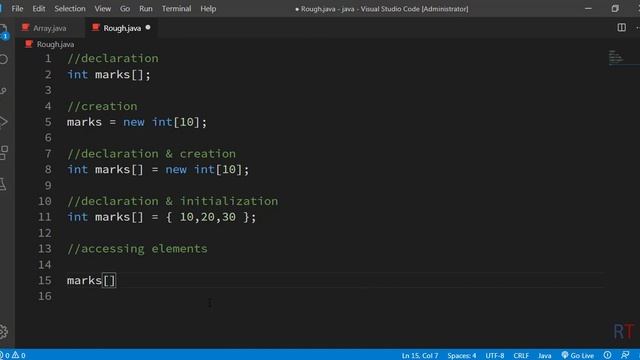Open the Search view in activity bar
Screen dimensions: 640x360
pos(3,60)
